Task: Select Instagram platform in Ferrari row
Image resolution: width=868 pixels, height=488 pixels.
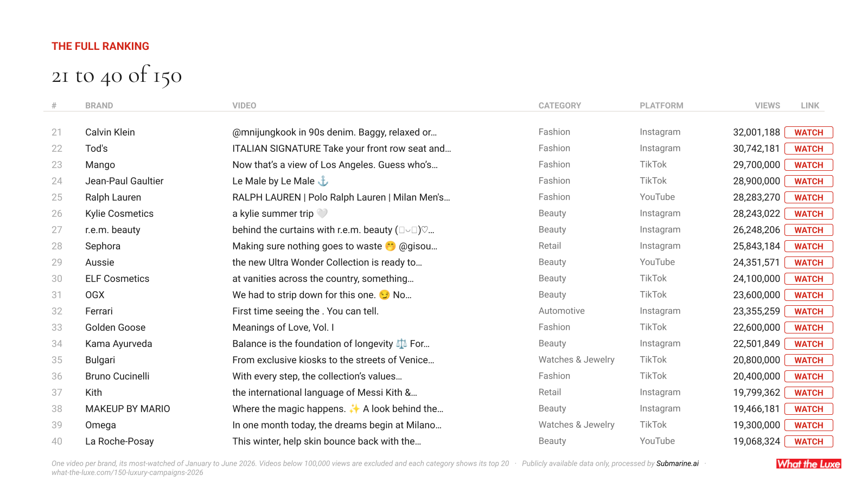Action: (660, 311)
